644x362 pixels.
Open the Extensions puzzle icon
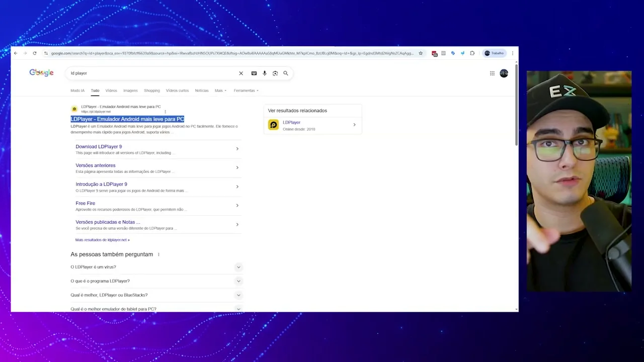click(472, 53)
